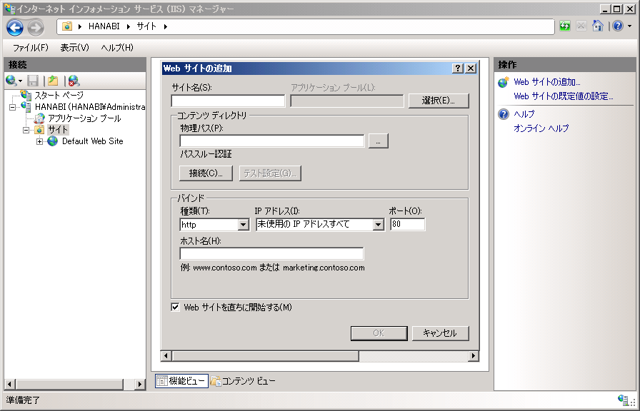The width and height of the screenshot is (640, 411).
Task: Click the status bar network icon
Action: [x=623, y=400]
